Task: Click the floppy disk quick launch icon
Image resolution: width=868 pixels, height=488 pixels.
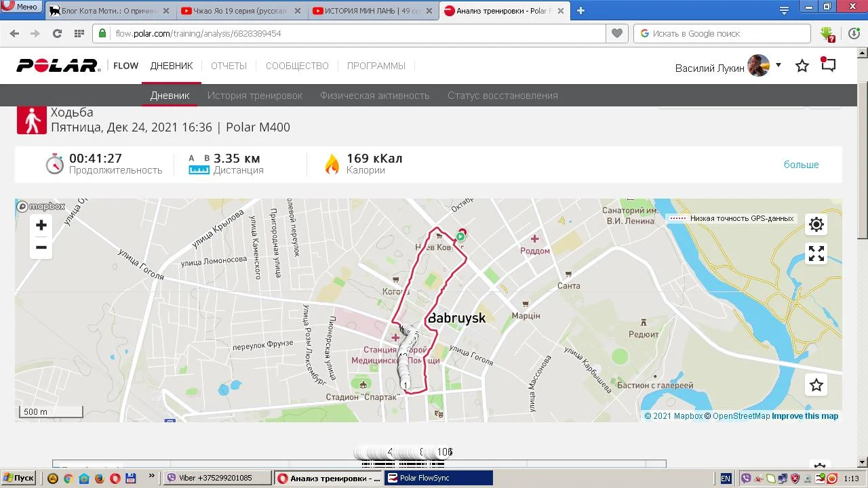Action: coord(130,479)
